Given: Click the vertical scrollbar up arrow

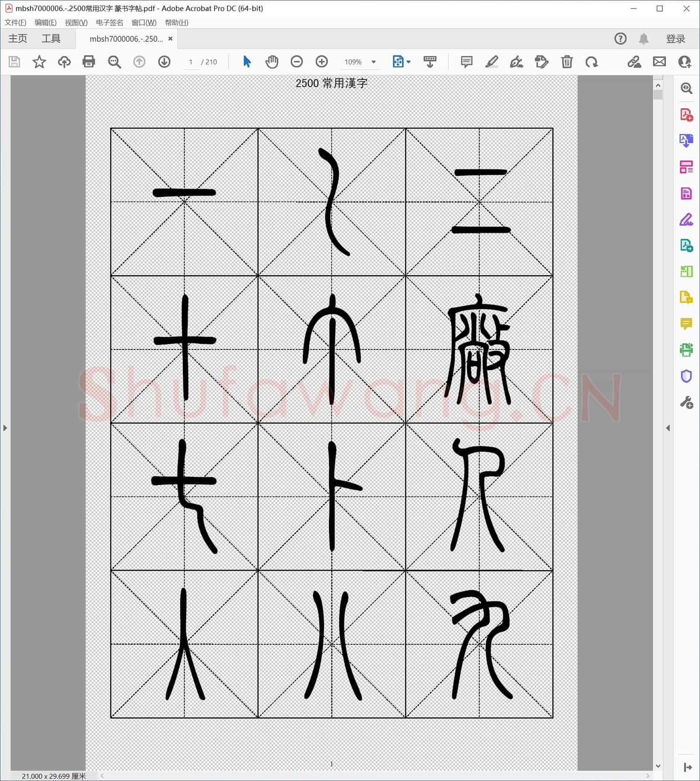Looking at the screenshot, I should pyautogui.click(x=658, y=85).
